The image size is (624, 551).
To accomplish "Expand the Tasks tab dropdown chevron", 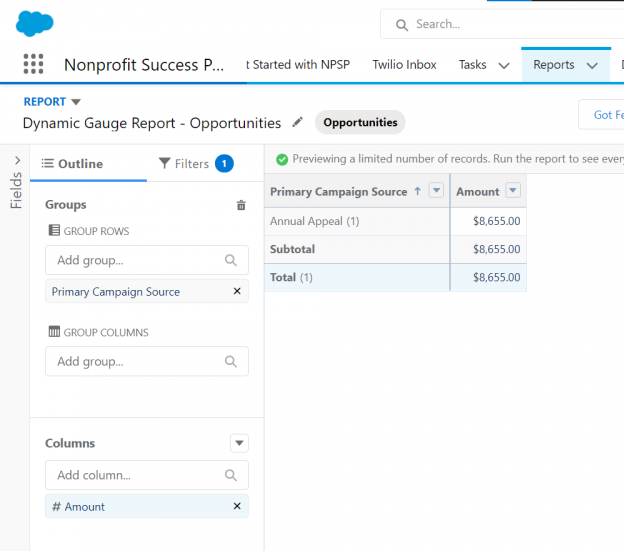I will coord(503,65).
